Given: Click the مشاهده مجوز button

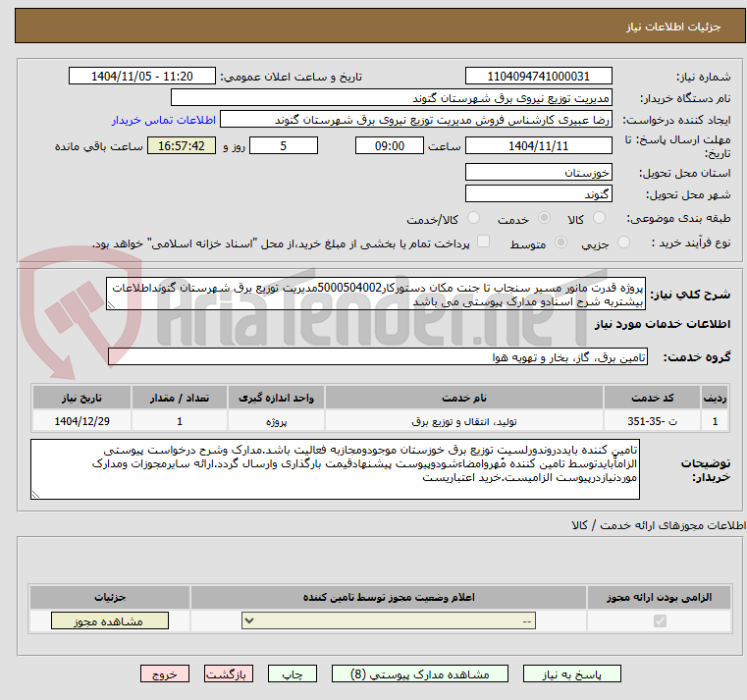Looking at the screenshot, I should (x=110, y=620).
